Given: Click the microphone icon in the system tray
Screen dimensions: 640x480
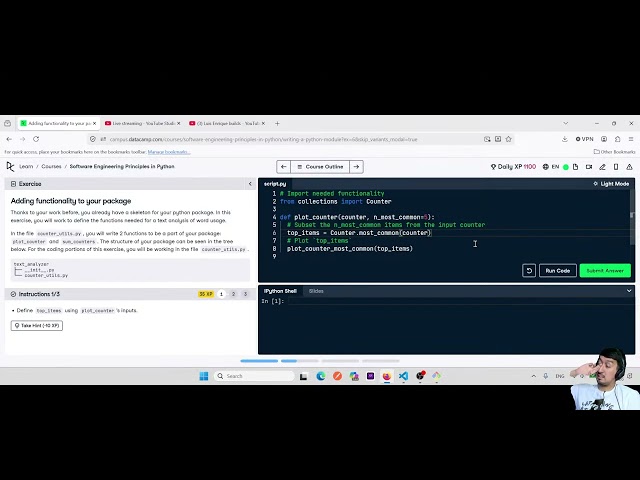Looking at the screenshot, I should pyautogui.click(x=546, y=376).
